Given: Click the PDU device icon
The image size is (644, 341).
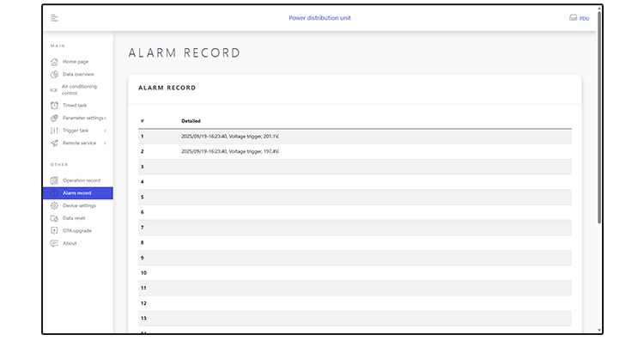Looking at the screenshot, I should tap(573, 18).
